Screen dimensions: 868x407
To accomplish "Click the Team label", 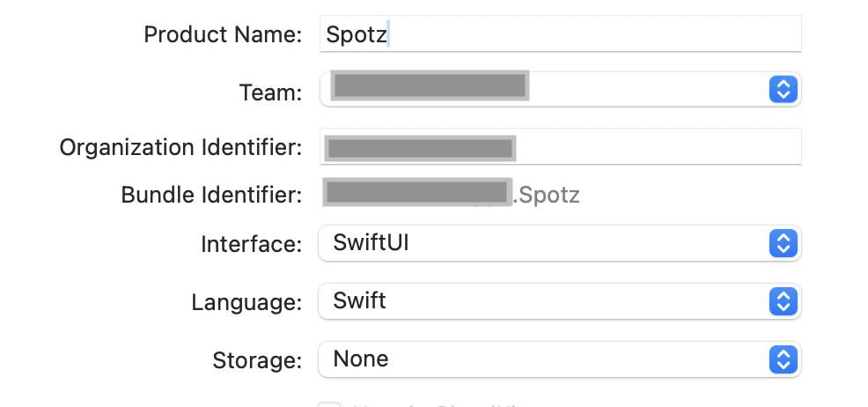I will pyautogui.click(x=270, y=92).
